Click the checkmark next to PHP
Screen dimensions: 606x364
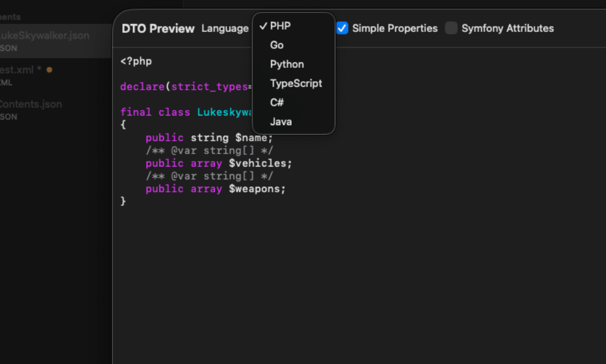coord(263,25)
